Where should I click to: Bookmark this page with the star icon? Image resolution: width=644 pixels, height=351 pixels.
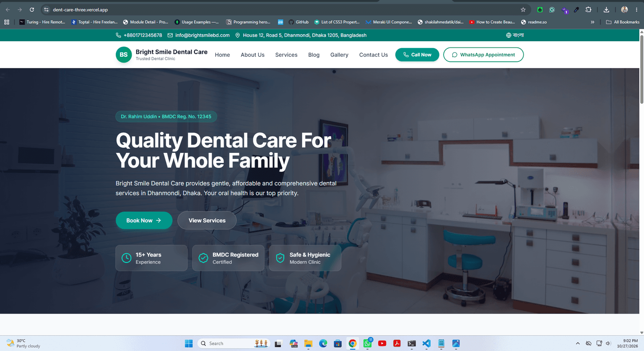click(523, 10)
